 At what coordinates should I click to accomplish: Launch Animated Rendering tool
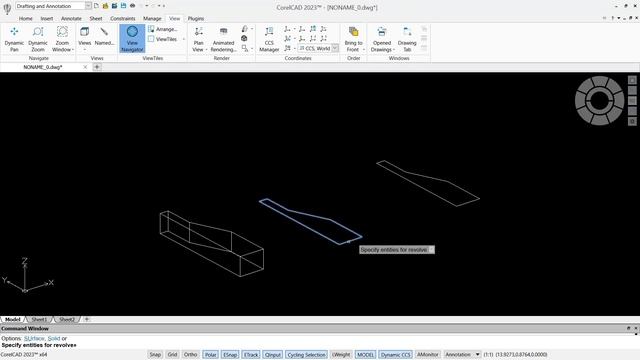[223, 39]
